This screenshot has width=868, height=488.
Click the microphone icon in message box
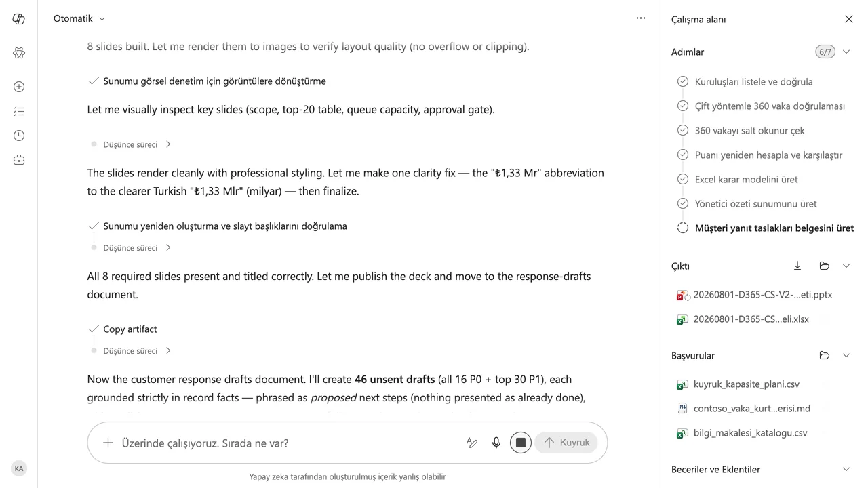click(x=496, y=443)
